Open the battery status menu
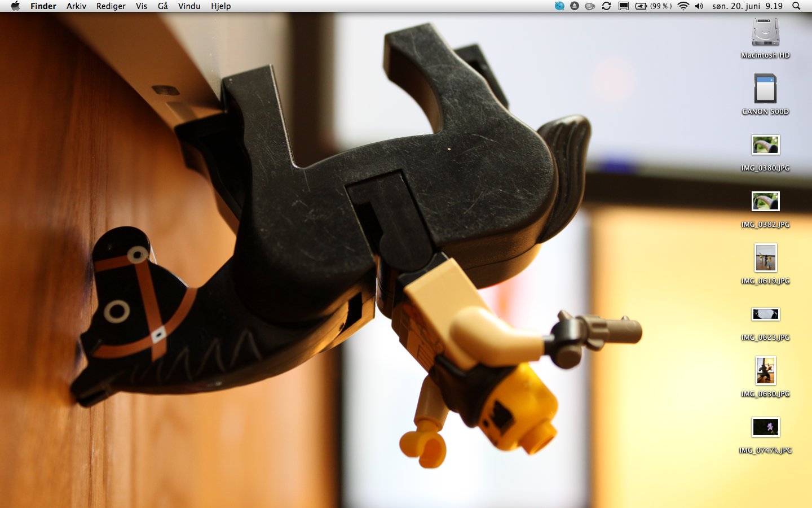Screen dimensions: 812x508 click(641, 6)
